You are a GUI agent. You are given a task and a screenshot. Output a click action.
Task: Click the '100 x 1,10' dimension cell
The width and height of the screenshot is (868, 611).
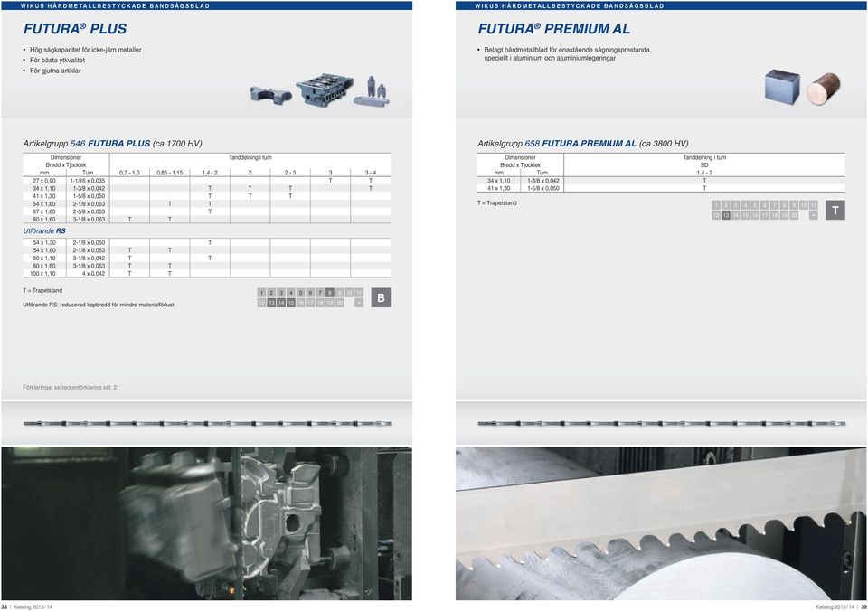point(42,273)
